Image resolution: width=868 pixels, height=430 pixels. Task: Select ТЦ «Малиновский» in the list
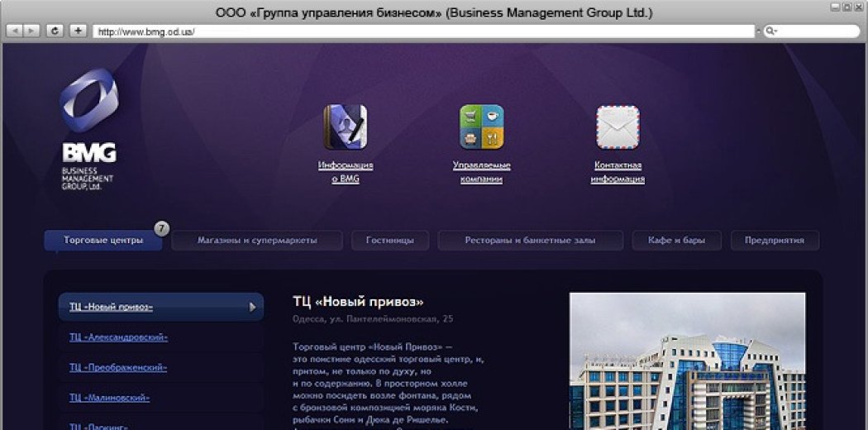coord(109,398)
